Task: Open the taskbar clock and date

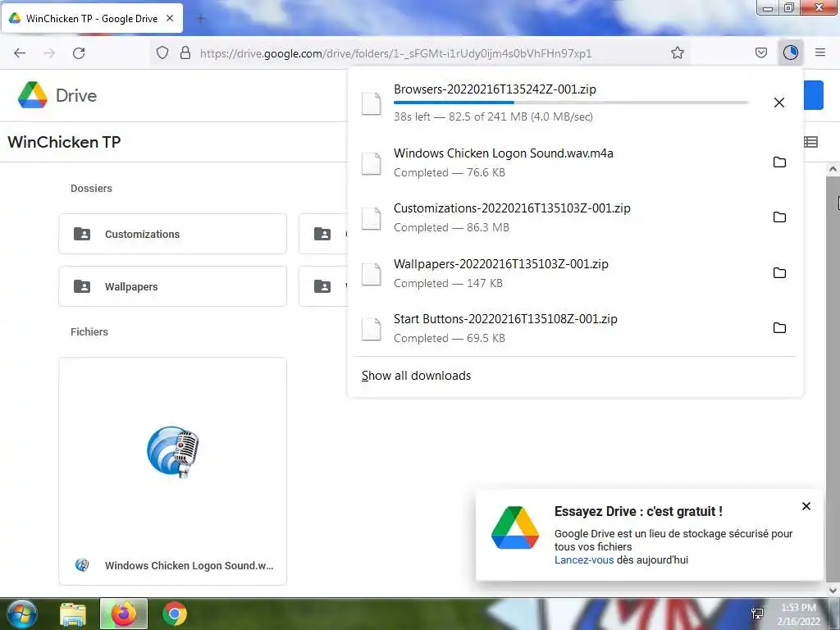Action: (799, 614)
